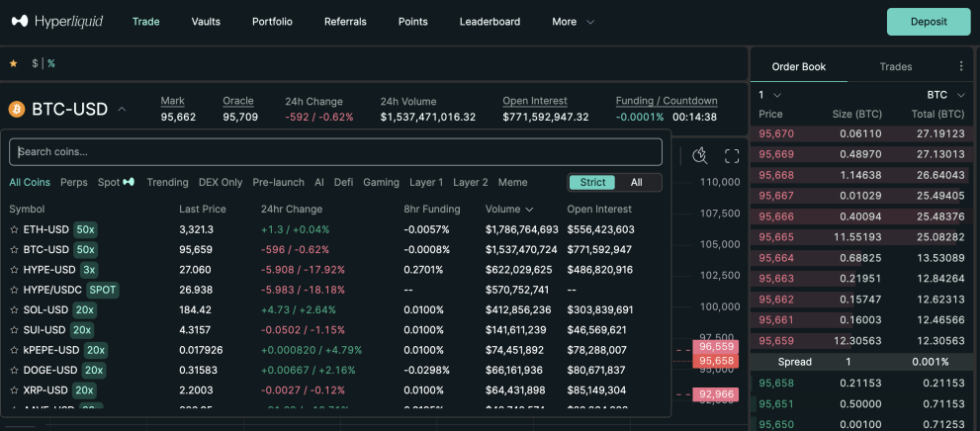Collapse the BTC-USD pair selector chevron
This screenshot has width=980, height=431.
pyautogui.click(x=122, y=110)
